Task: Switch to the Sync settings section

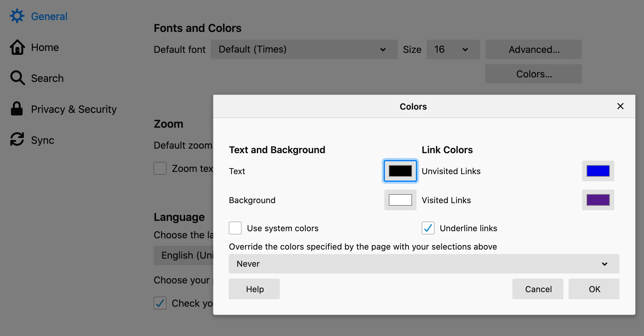Action: [x=43, y=140]
